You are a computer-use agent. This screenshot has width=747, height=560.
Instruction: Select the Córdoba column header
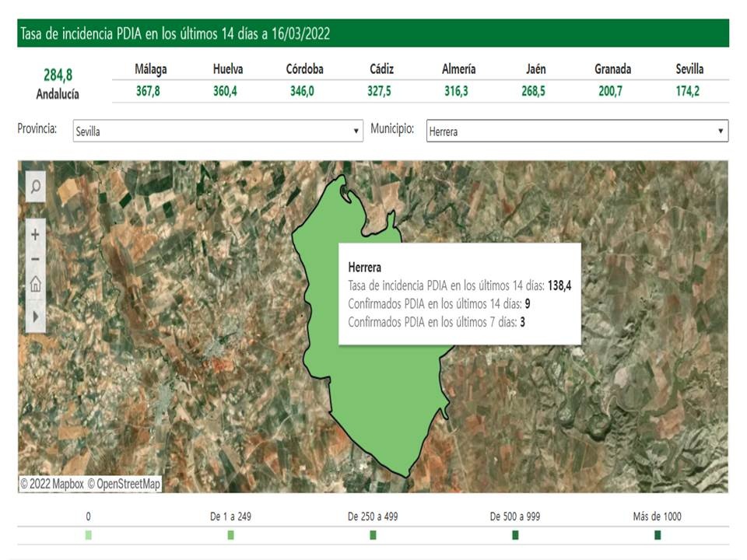click(x=306, y=69)
